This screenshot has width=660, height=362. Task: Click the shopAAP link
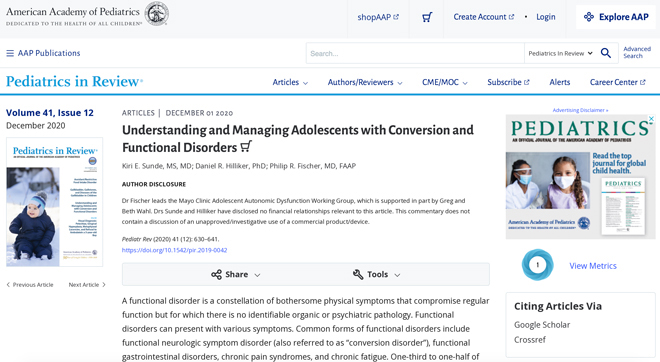coord(378,17)
